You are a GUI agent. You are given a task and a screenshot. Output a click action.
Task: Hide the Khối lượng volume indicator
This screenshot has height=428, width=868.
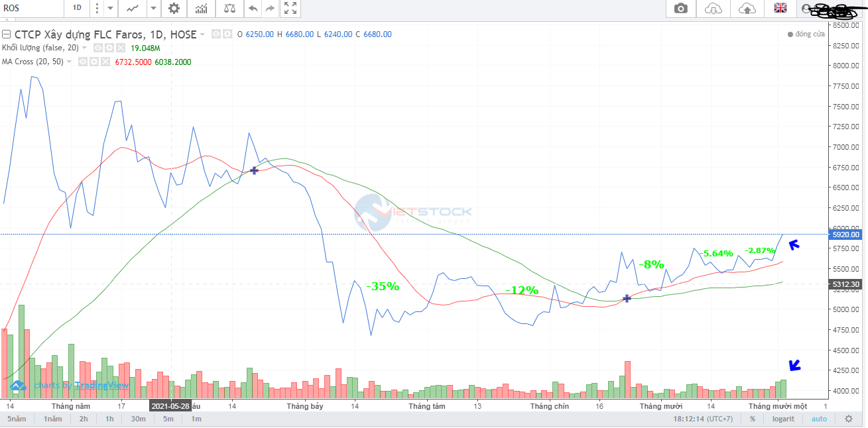click(x=97, y=48)
